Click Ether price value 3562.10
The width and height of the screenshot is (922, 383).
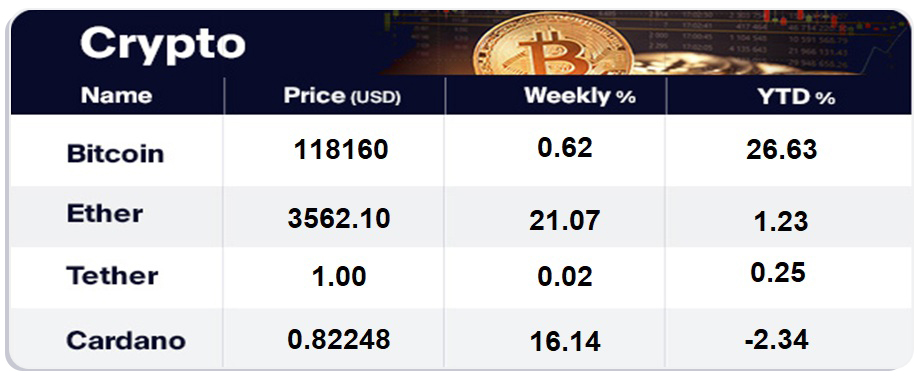[x=339, y=219]
